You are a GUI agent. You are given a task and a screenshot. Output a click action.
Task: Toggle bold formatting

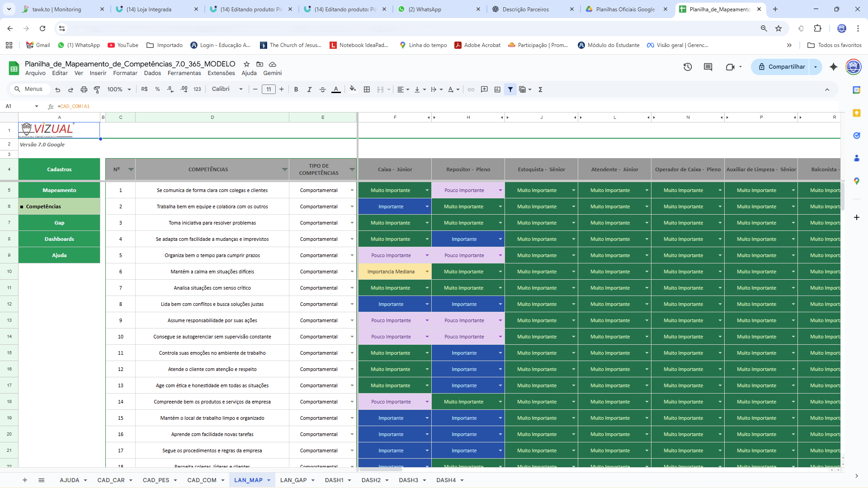pos(296,89)
